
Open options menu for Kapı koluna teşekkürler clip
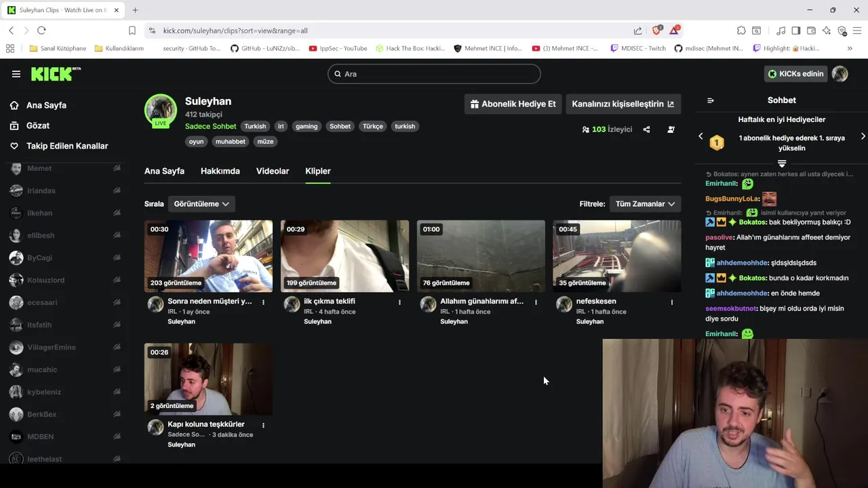point(263,426)
